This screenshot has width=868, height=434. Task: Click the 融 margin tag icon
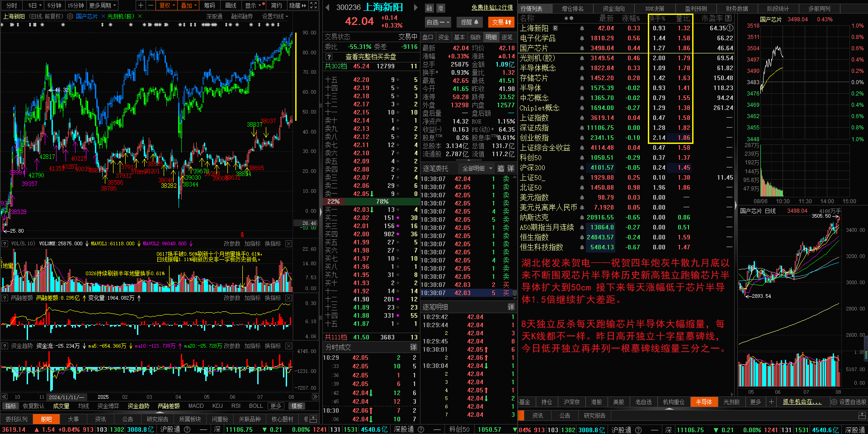pos(429,8)
